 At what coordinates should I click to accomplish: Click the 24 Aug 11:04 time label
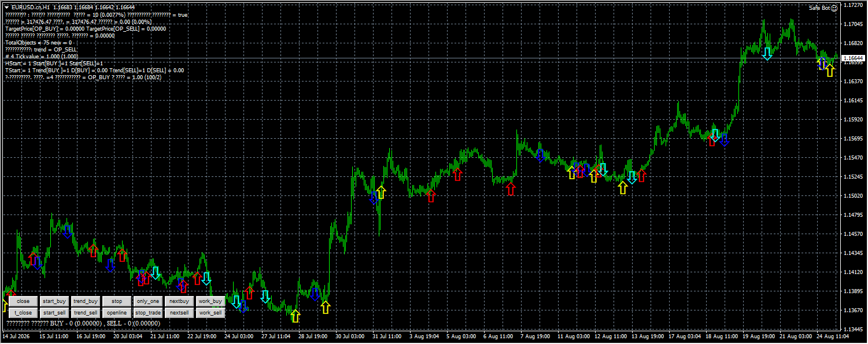[832, 336]
